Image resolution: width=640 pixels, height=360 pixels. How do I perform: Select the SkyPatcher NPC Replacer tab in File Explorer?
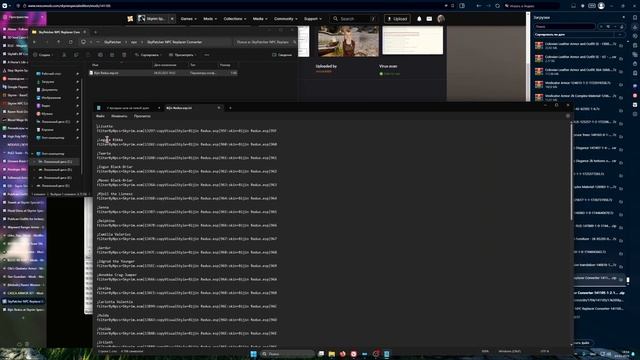click(x=59, y=32)
